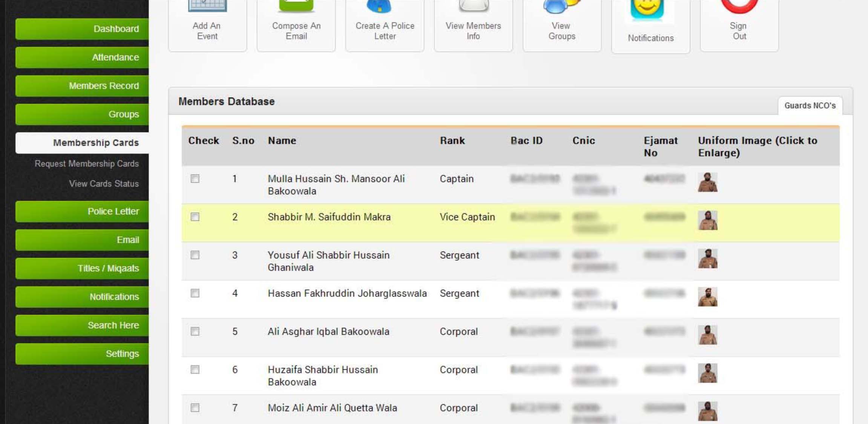868x424 pixels.
Task: Expand the Members Record sidebar menu
Action: (x=82, y=86)
